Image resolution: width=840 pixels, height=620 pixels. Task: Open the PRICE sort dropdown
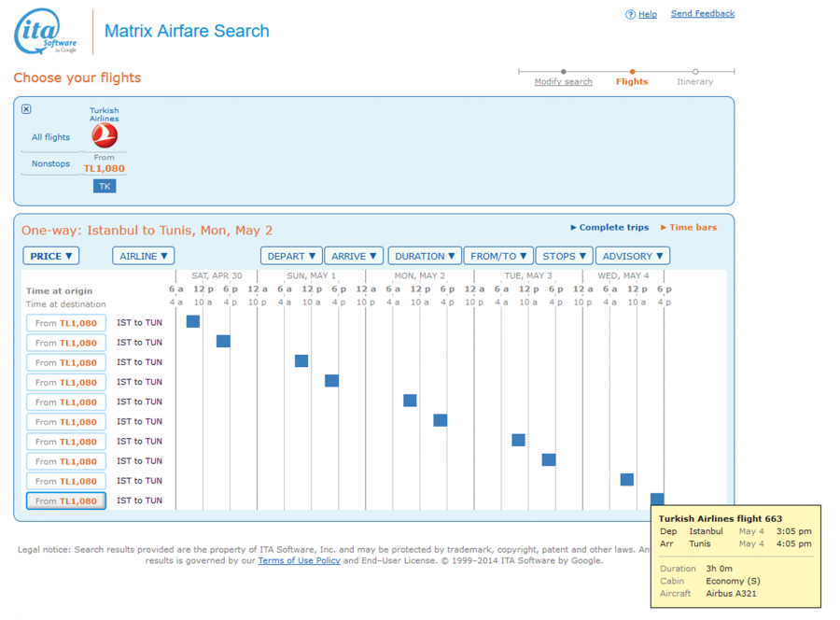tap(51, 256)
